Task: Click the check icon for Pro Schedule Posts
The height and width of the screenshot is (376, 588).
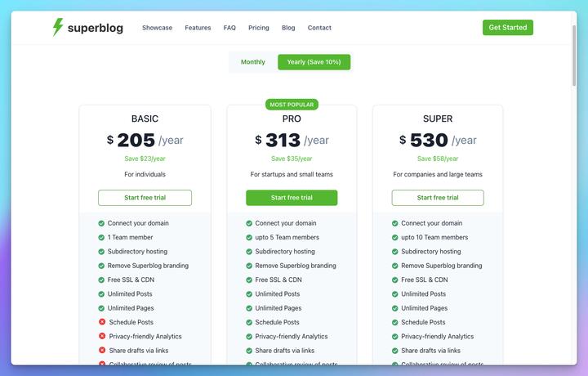Action: coord(249,322)
